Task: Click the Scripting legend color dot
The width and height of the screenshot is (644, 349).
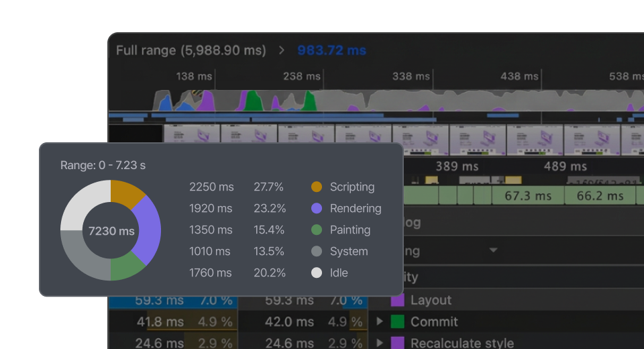Action: pos(317,187)
